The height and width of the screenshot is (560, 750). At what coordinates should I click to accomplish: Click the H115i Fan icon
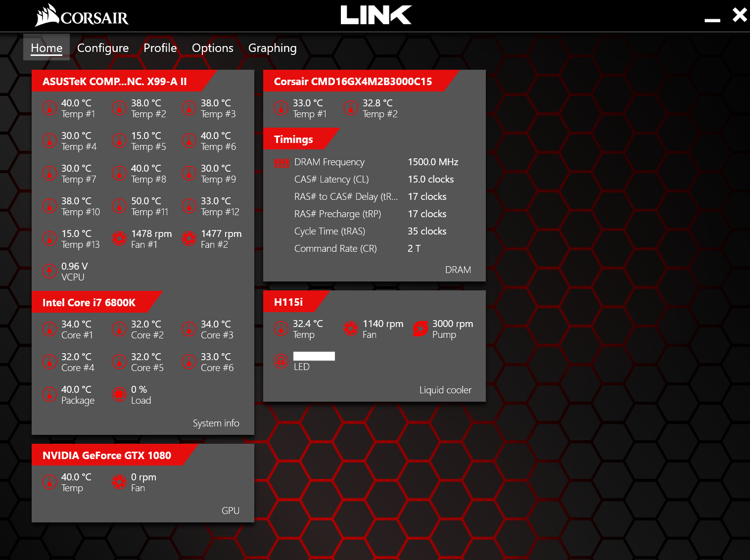(351, 329)
